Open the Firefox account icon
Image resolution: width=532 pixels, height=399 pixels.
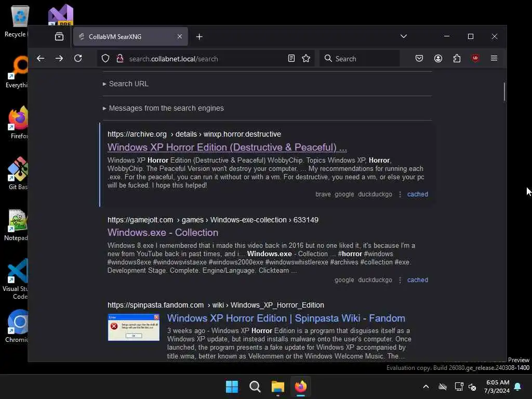[438, 58]
